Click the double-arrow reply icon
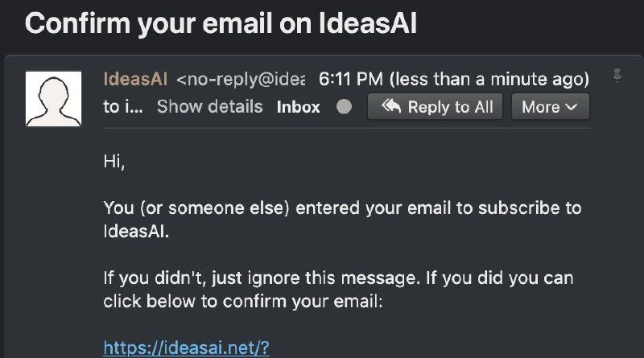This screenshot has height=358, width=644. click(x=391, y=107)
